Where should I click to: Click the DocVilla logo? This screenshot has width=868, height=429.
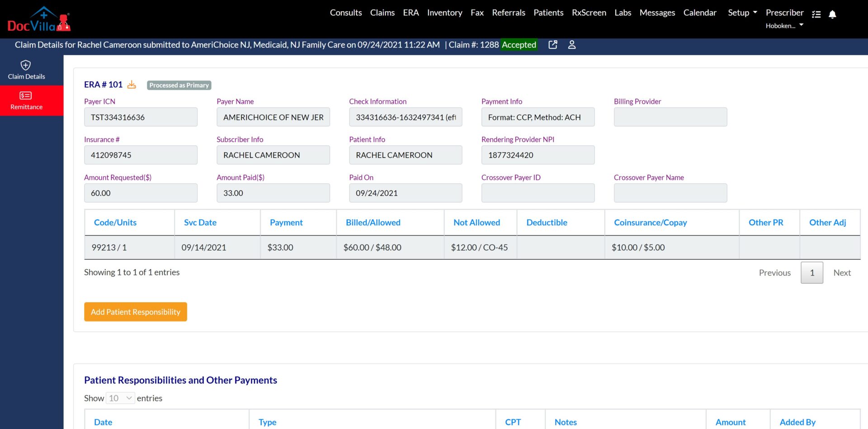(x=39, y=19)
